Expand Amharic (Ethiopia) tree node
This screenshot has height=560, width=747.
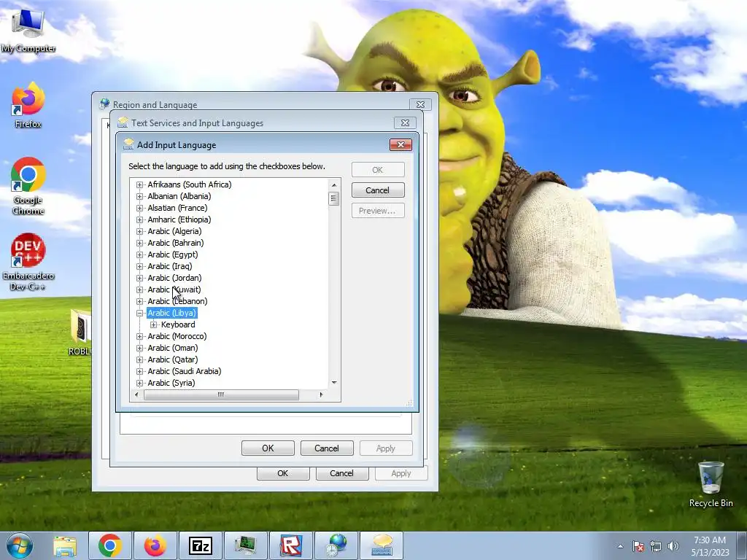click(x=139, y=219)
